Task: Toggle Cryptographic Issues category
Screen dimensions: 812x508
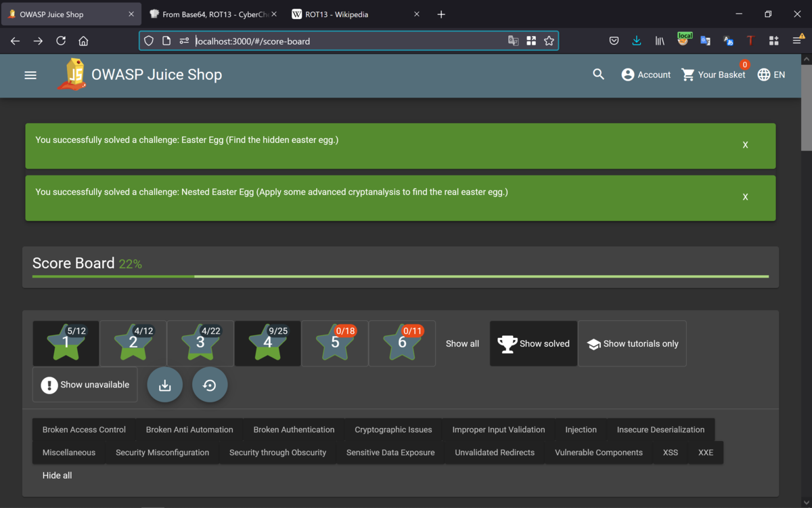Action: point(393,429)
